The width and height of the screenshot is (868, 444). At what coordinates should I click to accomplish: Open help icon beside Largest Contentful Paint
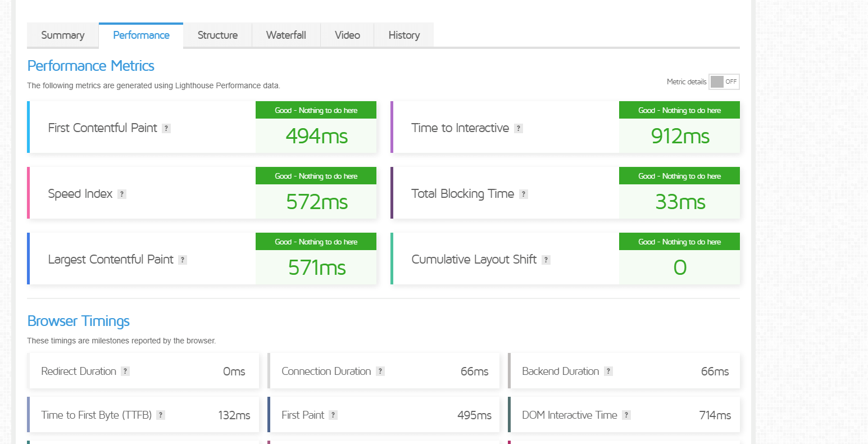point(183,260)
